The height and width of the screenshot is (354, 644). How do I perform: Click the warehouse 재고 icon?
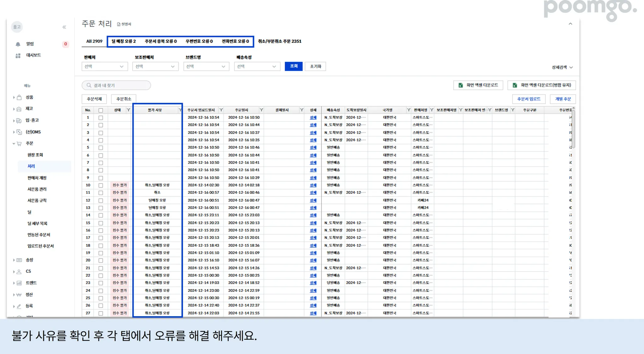[x=19, y=109]
